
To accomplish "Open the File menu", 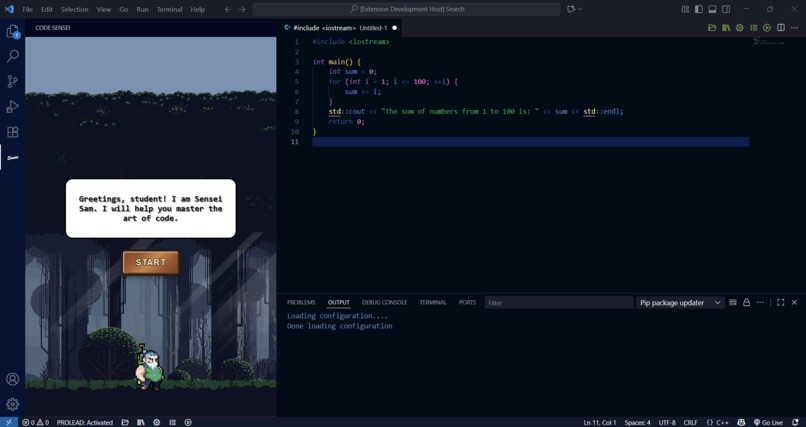I will point(28,9).
